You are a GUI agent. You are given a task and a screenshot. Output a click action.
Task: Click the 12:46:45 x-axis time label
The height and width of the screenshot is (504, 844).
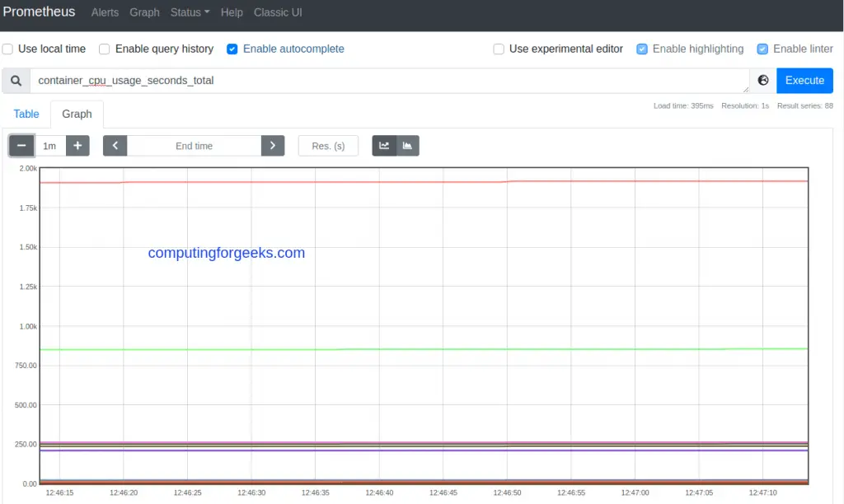(443, 492)
